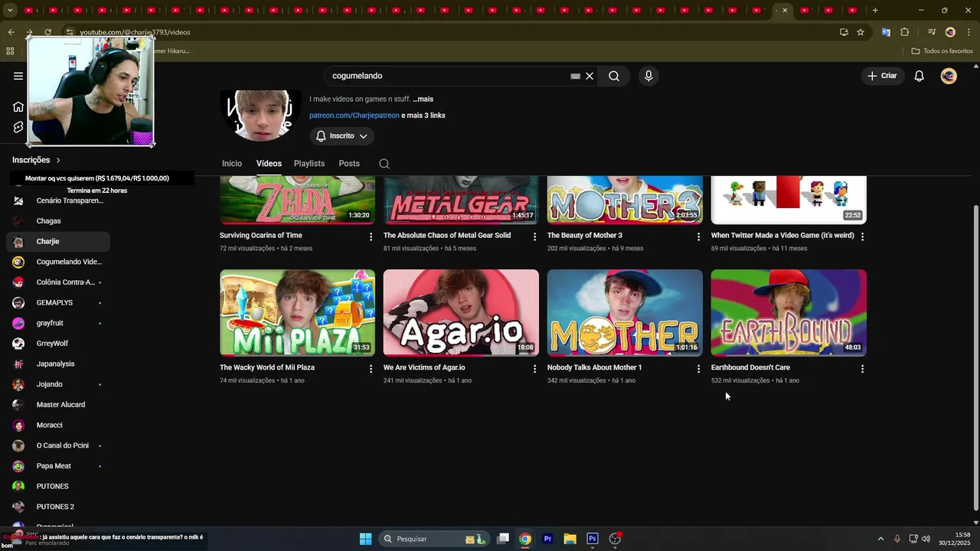980x551 pixels.
Task: Show hidden system tray icons
Action: [x=880, y=539]
